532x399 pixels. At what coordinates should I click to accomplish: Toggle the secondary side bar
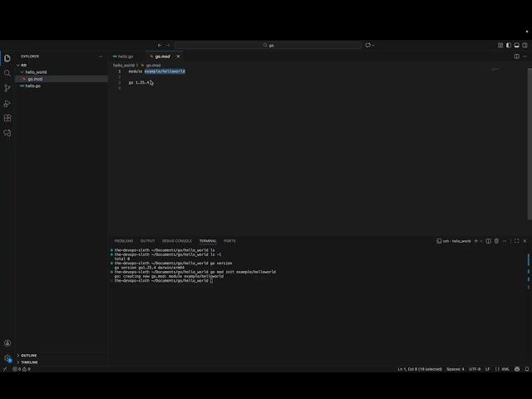[x=525, y=45]
